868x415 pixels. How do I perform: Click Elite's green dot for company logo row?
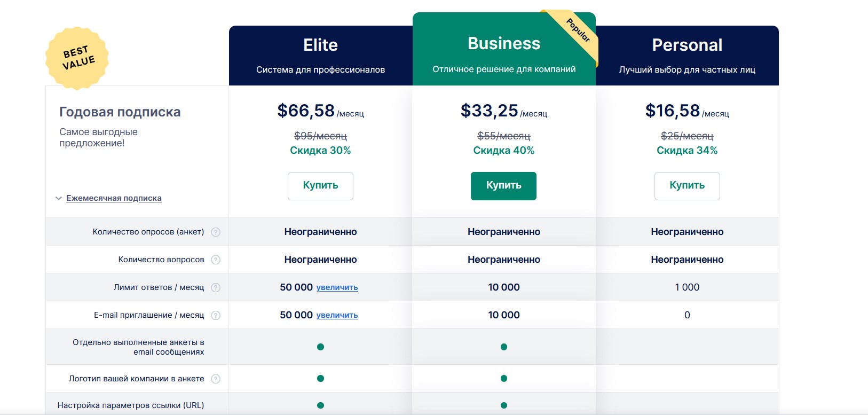tap(320, 379)
